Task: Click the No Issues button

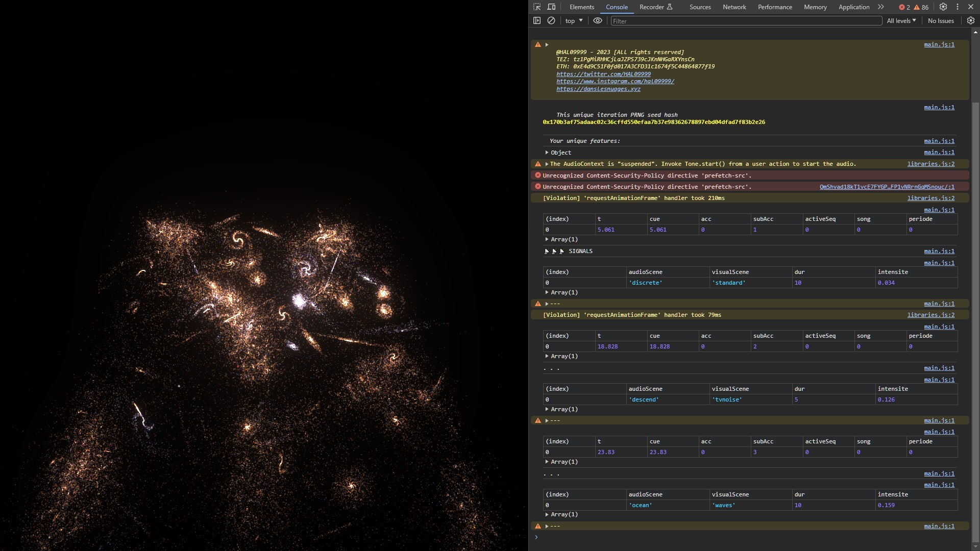Action: (941, 21)
